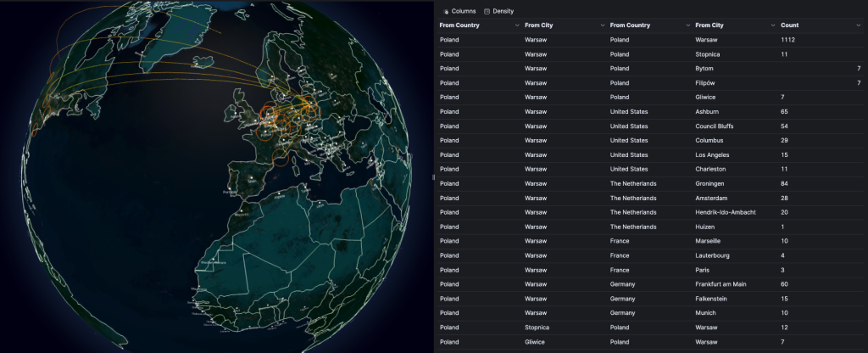Viewport: 868px width, 353px height.
Task: Select Germany in the Munich row
Action: click(x=623, y=313)
